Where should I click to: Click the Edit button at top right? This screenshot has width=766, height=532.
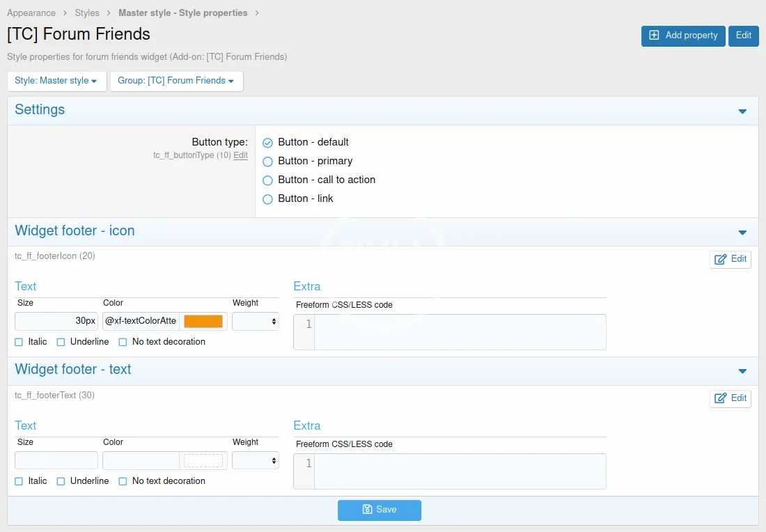743,36
